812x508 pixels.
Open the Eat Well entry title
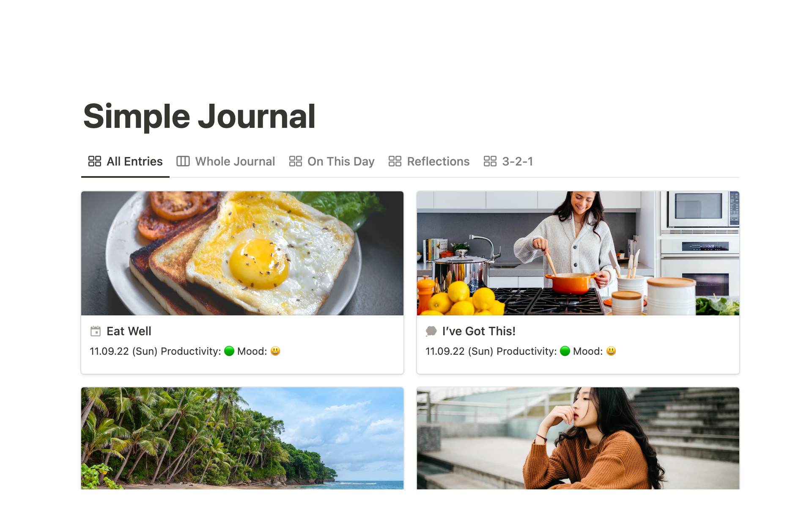click(x=129, y=331)
